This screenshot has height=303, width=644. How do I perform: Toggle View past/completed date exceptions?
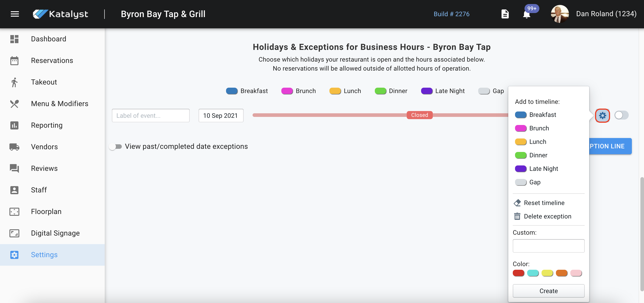(115, 147)
